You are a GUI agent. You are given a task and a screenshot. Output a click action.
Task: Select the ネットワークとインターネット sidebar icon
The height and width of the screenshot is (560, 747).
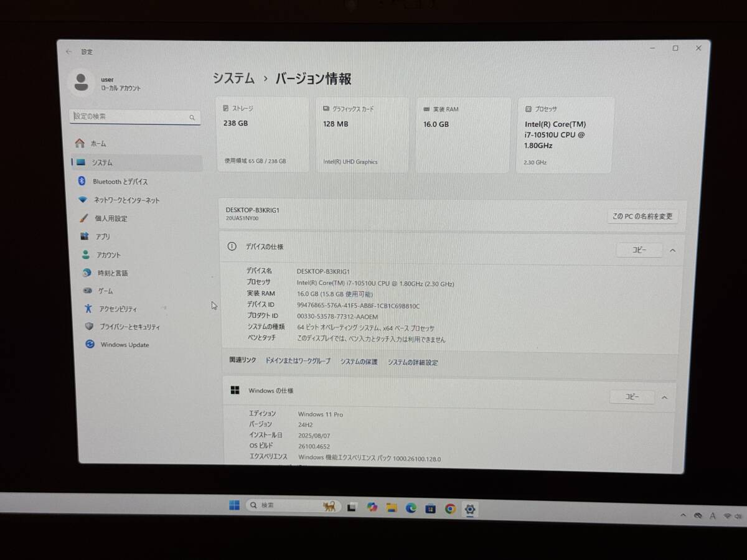pyautogui.click(x=83, y=200)
